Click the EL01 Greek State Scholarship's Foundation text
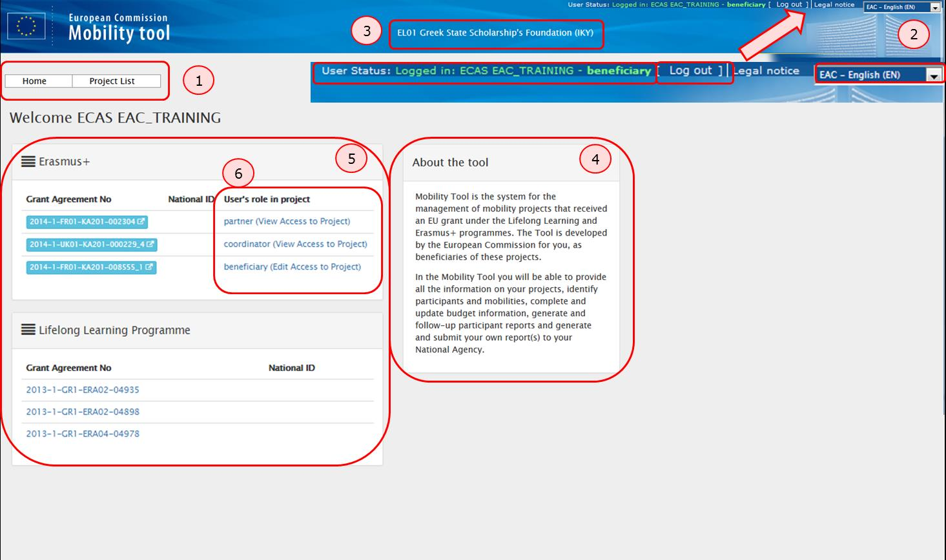 click(495, 32)
